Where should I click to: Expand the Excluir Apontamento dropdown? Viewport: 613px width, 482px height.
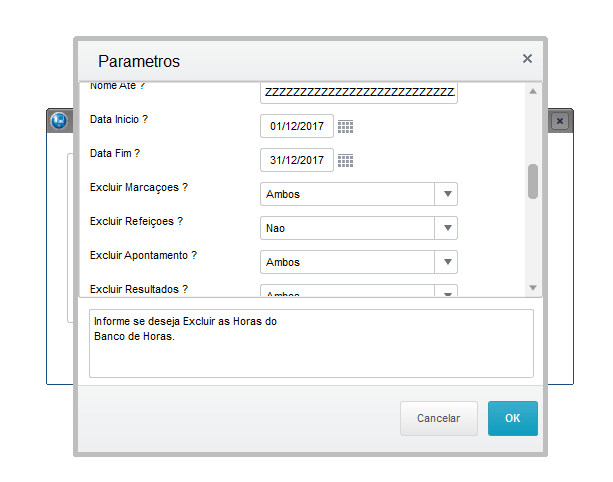point(447,262)
